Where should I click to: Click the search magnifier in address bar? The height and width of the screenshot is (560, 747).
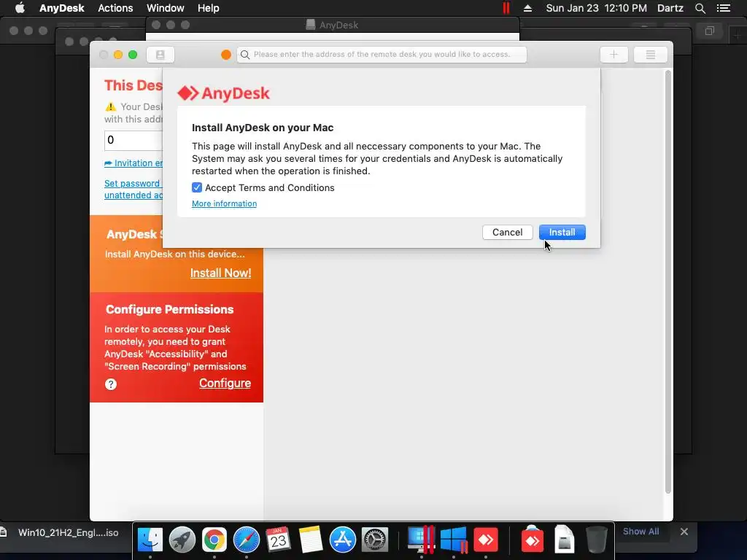click(x=245, y=55)
